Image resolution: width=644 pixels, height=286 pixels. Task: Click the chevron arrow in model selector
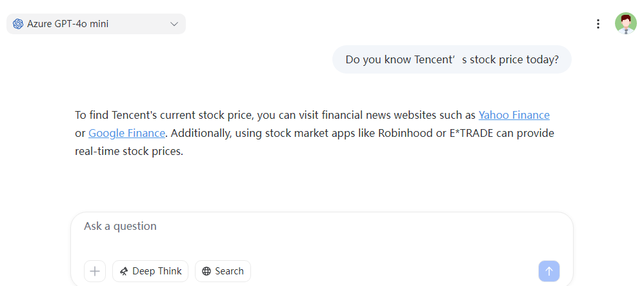pos(174,24)
